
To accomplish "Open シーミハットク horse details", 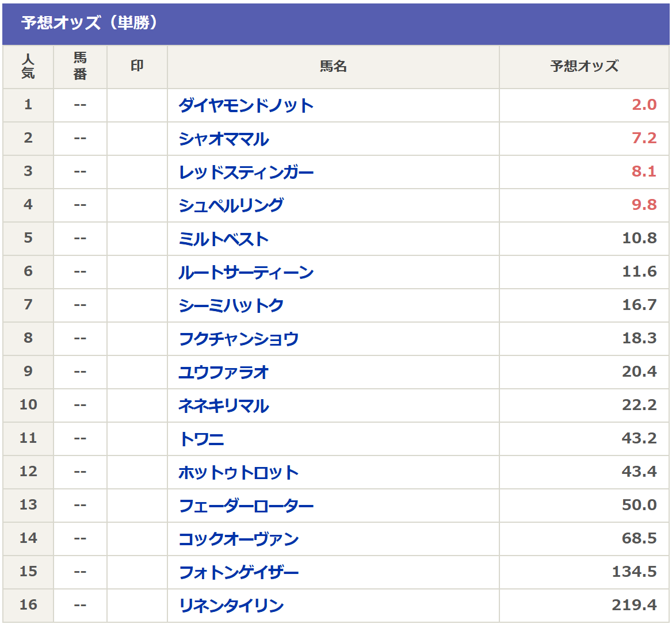I will pos(231,305).
